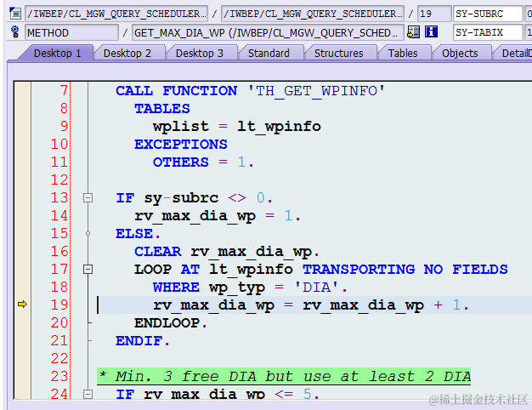This screenshot has height=410, width=532.
Task: Click the second include name field
Action: (313, 14)
